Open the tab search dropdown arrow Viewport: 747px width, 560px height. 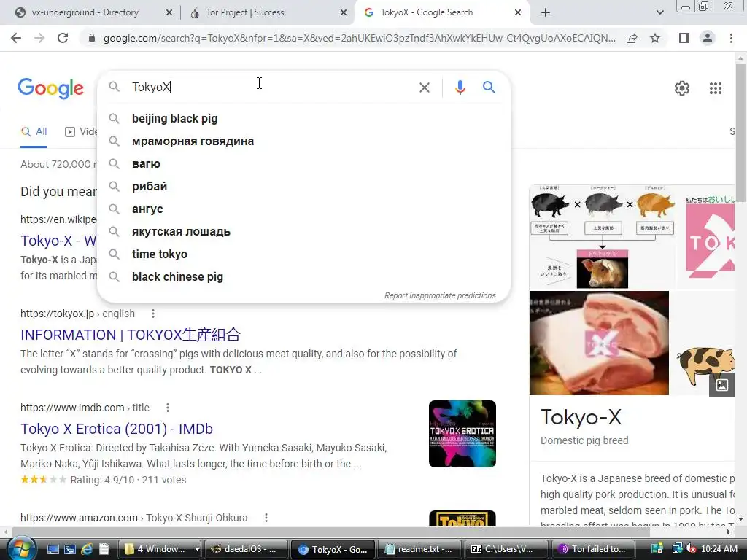[659, 12]
